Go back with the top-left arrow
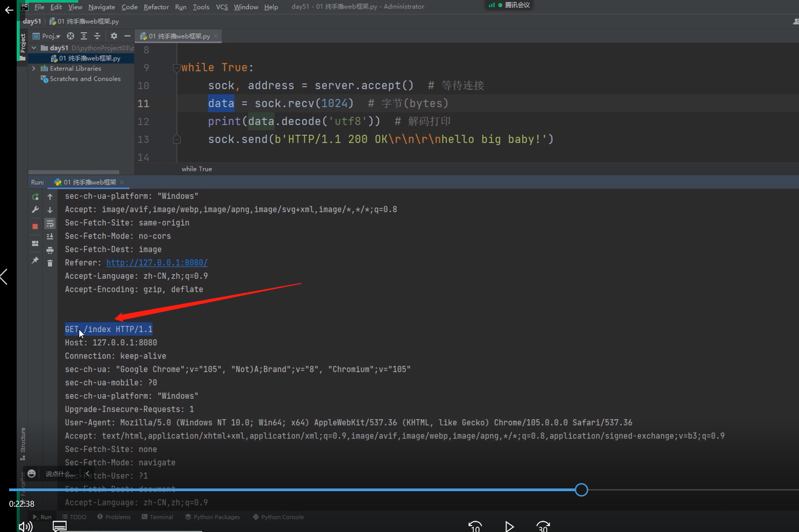This screenshot has height=532, width=799. point(9,10)
